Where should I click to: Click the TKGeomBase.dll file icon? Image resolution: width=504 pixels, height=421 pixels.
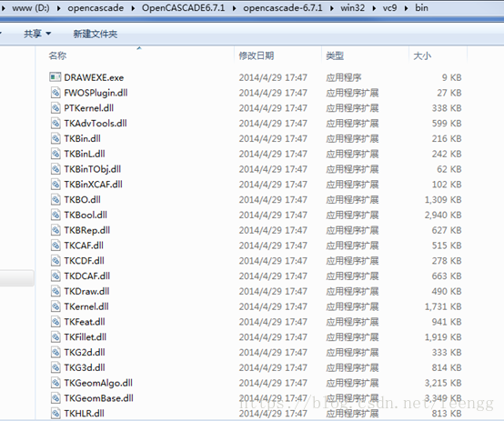pyautogui.click(x=55, y=398)
